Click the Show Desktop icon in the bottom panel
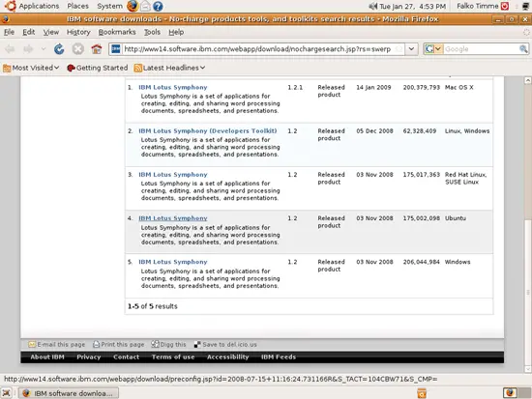The height and width of the screenshot is (399, 532). click(6, 393)
